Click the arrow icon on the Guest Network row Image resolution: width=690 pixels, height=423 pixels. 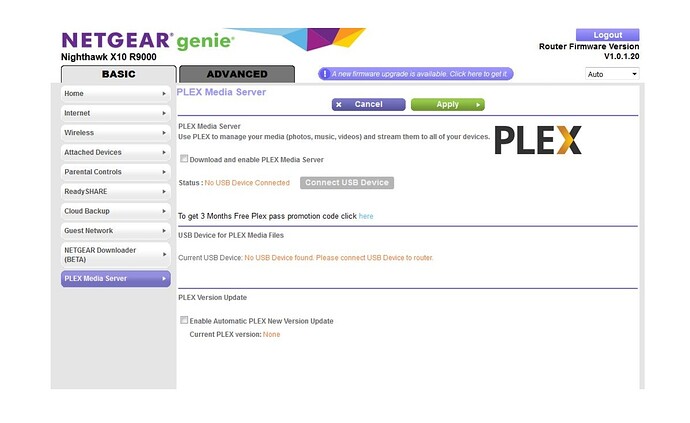tap(164, 231)
